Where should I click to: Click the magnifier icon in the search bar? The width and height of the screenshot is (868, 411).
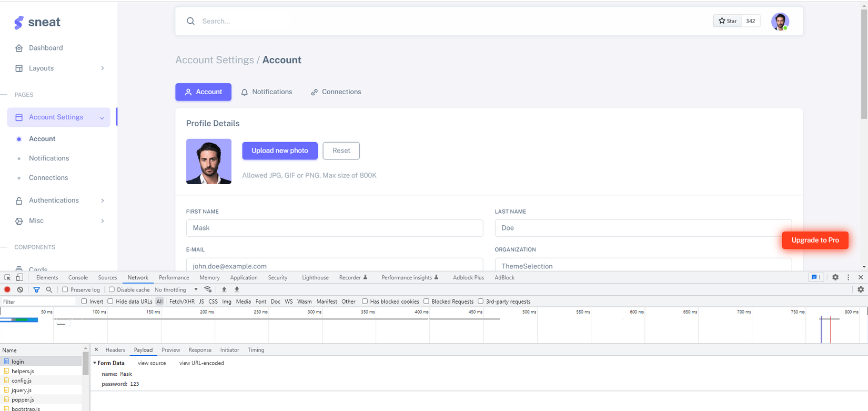tap(190, 21)
